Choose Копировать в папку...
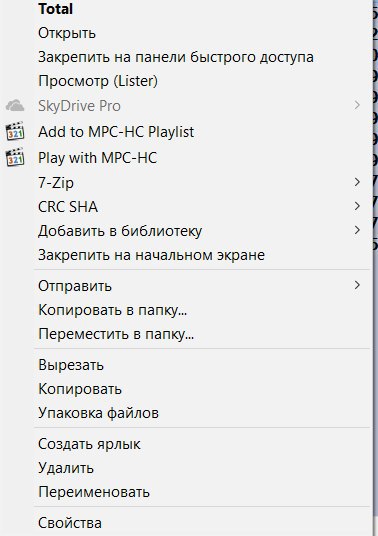Viewport: 378px width, 536px height. click(x=112, y=310)
